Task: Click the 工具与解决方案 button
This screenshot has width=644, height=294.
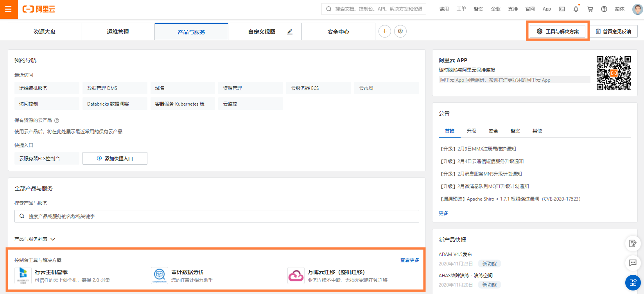Action: point(558,31)
